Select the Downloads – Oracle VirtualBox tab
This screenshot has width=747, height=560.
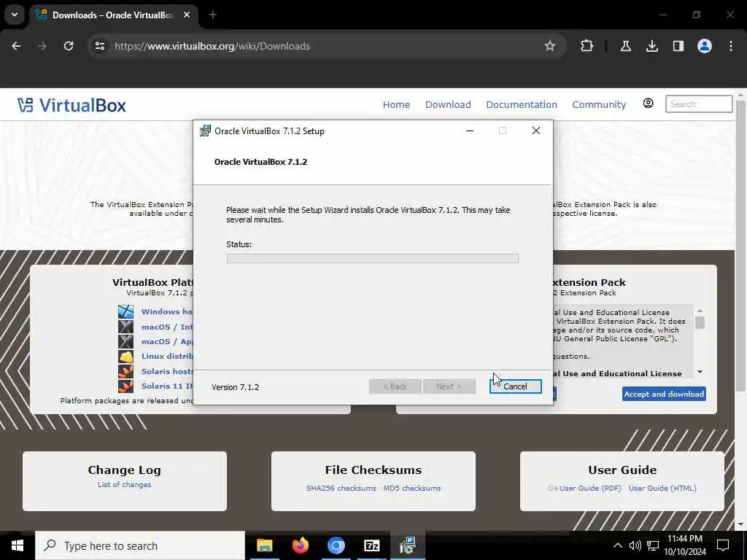click(x=112, y=15)
